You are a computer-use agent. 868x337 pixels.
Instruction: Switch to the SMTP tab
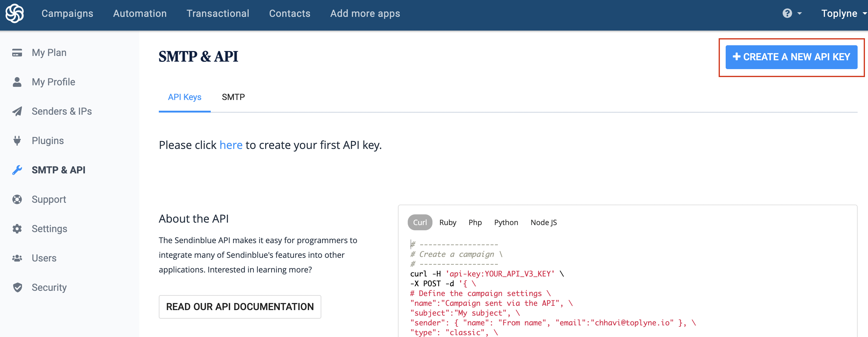click(233, 97)
